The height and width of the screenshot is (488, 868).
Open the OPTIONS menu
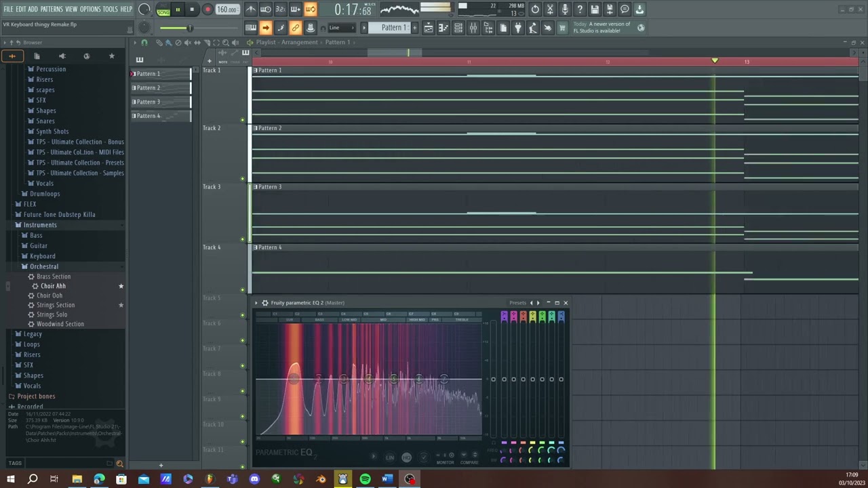pos(90,9)
